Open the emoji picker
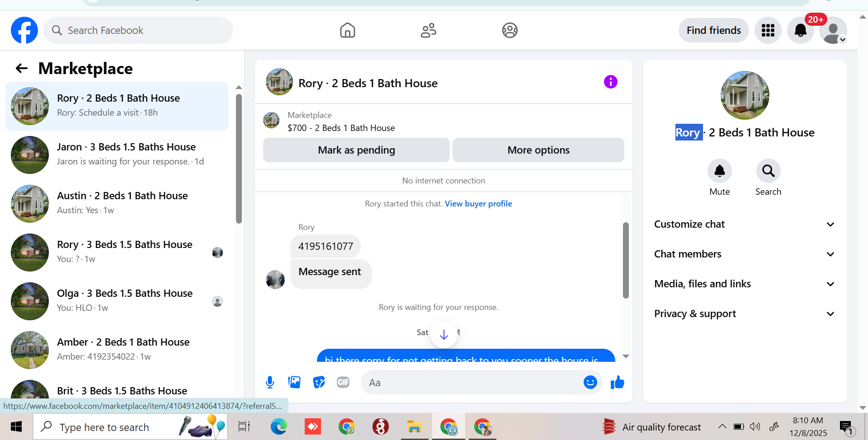This screenshot has width=868, height=440. pos(590,383)
